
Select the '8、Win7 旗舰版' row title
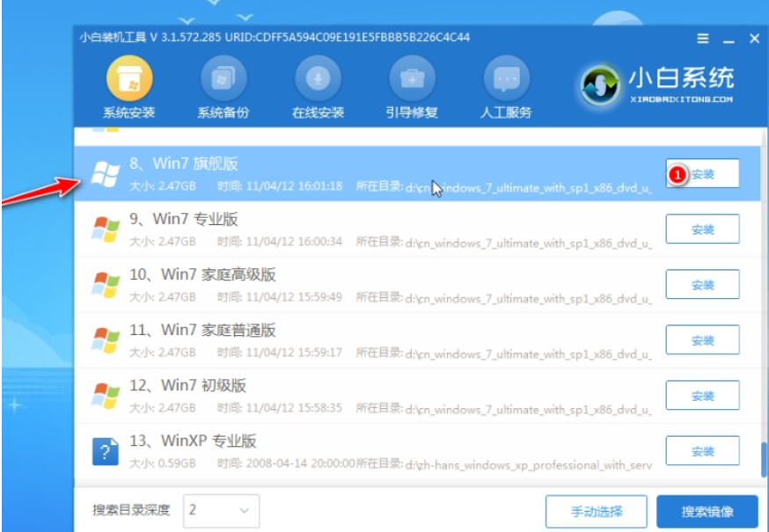[184, 164]
